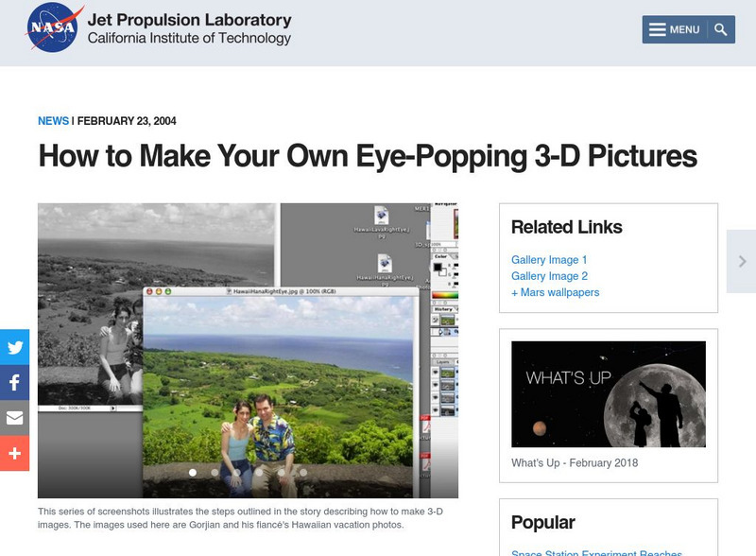756x556 pixels.
Task: Click Jet Propulsion Laboratory header title
Action: tap(189, 21)
